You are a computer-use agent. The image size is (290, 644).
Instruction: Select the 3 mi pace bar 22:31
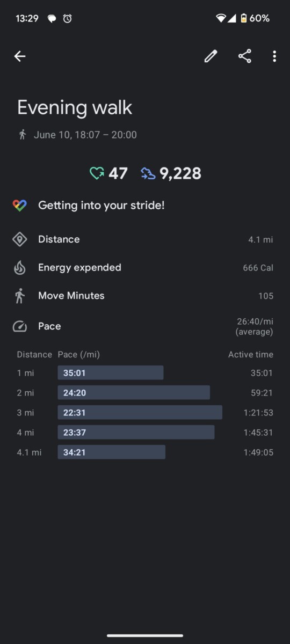click(140, 413)
